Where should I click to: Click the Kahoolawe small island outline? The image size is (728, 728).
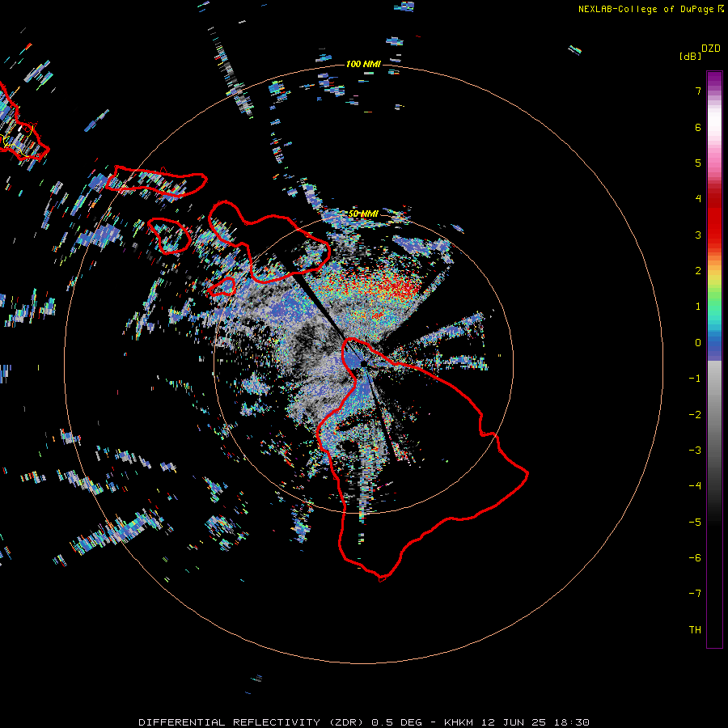[222, 287]
